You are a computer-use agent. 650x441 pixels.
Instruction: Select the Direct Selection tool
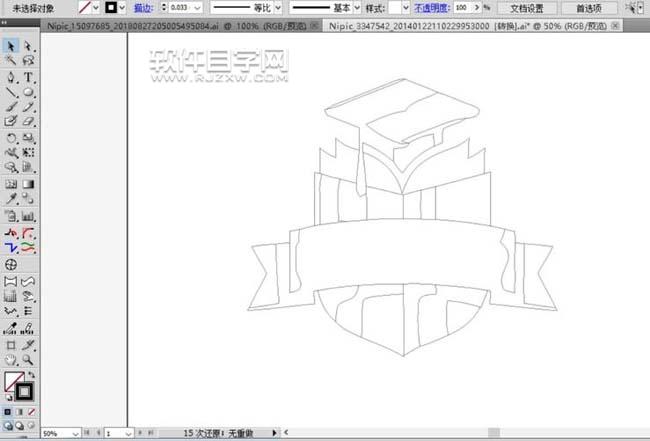28,46
